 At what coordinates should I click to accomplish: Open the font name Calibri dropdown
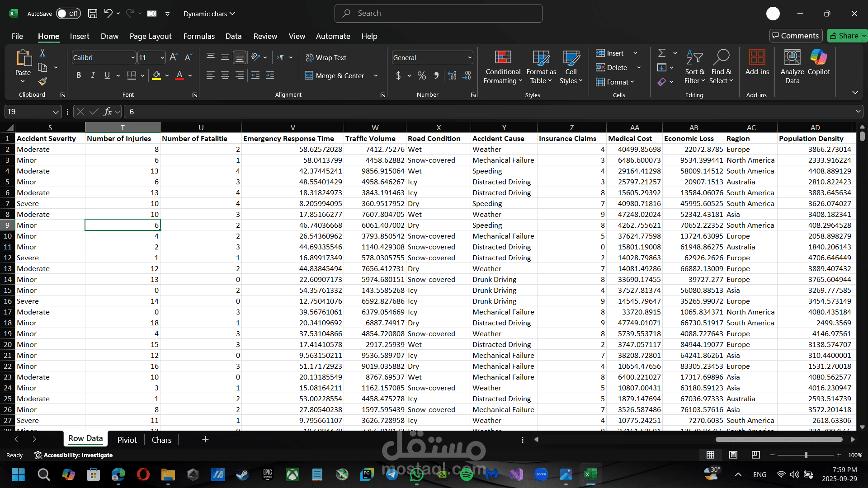[133, 58]
